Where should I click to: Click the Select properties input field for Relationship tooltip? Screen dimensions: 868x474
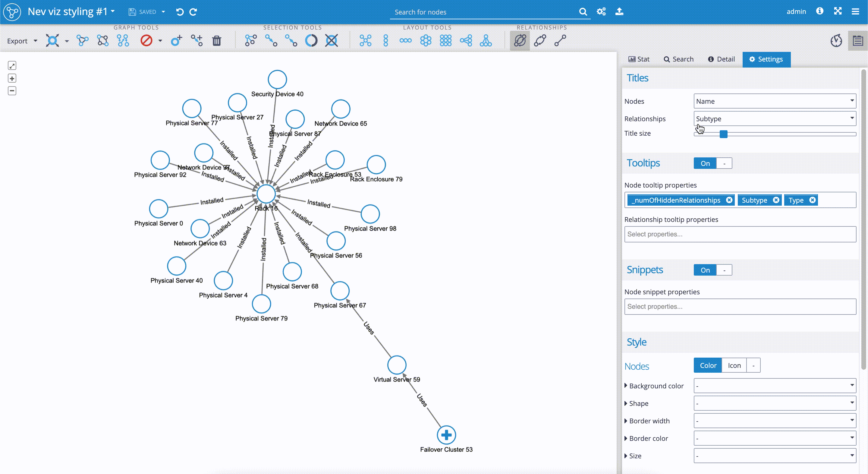tap(739, 233)
